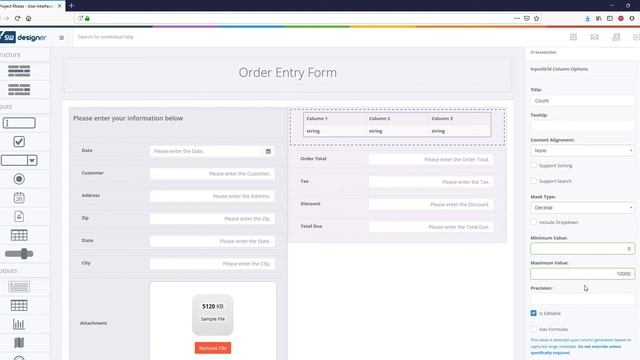Select the output grid table component under outputs
Screen dimensions: 640x360
(x=19, y=305)
